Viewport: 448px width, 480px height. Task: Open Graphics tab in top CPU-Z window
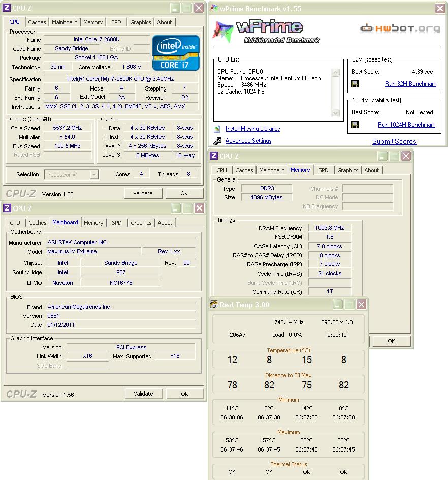point(140,22)
